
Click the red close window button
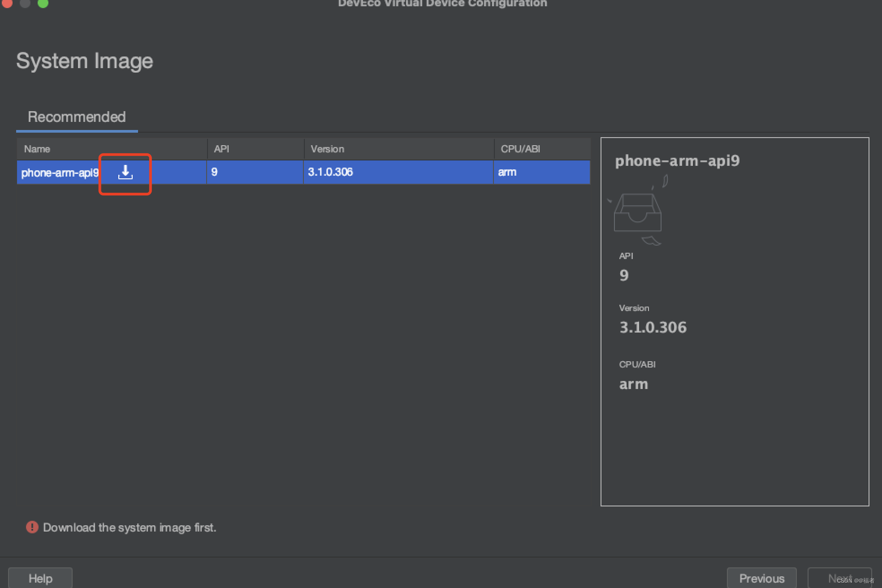click(7, 3)
